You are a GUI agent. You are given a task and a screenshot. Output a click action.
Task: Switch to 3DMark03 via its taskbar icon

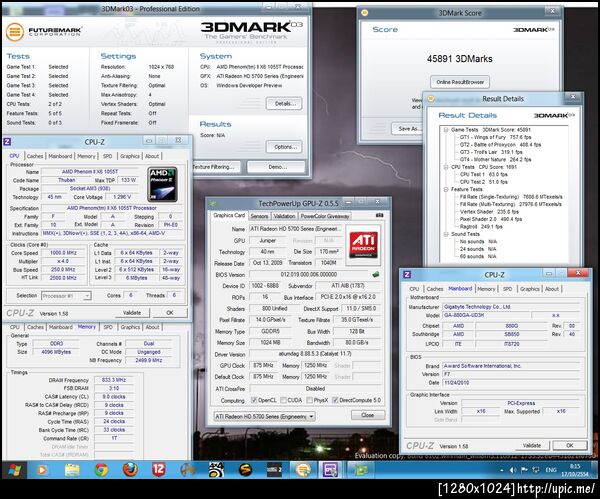point(303,470)
